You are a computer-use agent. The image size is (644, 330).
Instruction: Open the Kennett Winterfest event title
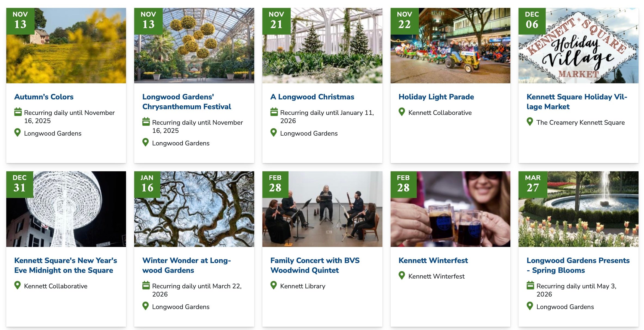[433, 260]
